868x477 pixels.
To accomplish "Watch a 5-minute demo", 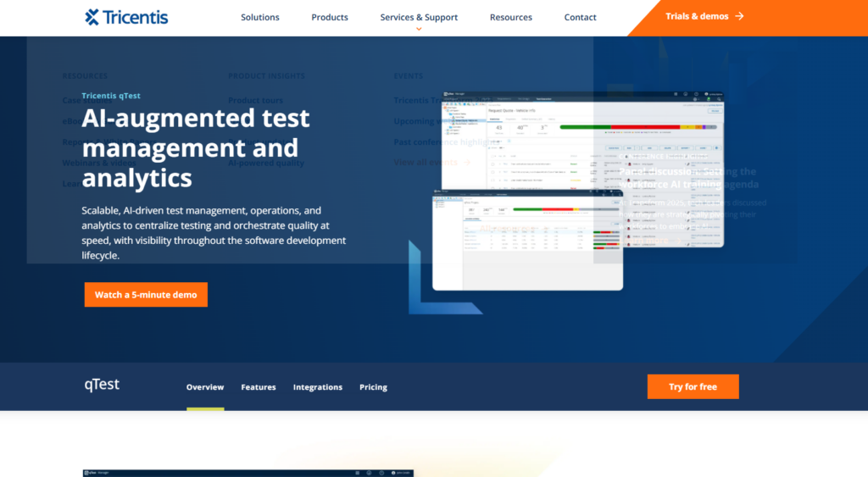I will (146, 295).
